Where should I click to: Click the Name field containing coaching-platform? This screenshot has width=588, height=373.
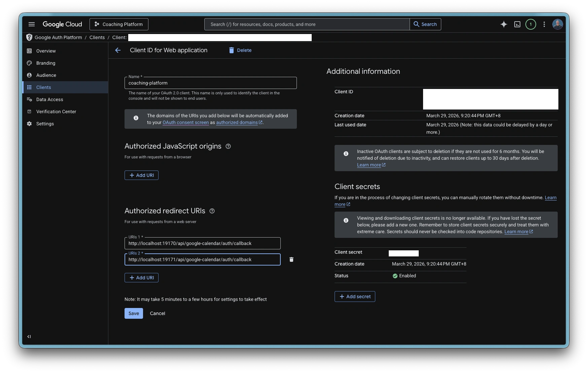click(x=210, y=83)
